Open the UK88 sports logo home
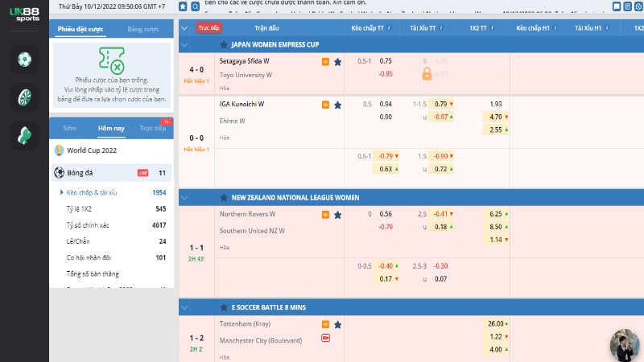This screenshot has height=362, width=644. [24, 14]
